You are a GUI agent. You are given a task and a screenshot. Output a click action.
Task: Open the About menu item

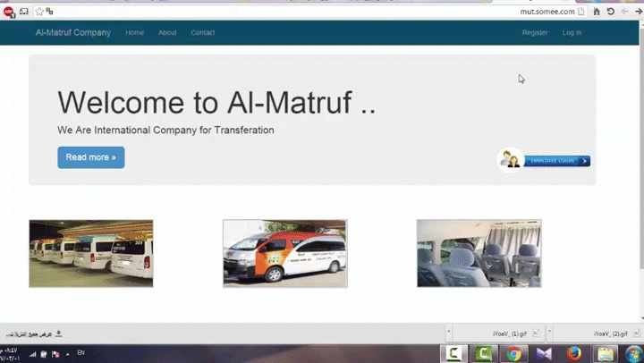167,32
